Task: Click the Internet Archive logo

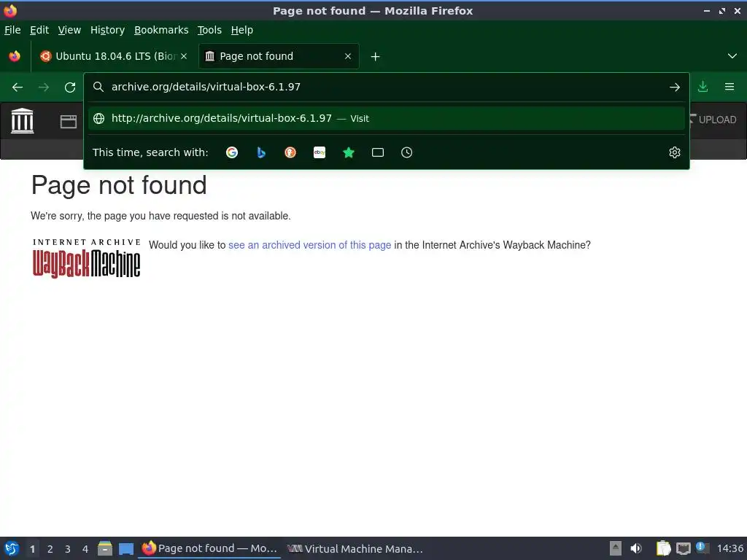Action: tap(22, 120)
